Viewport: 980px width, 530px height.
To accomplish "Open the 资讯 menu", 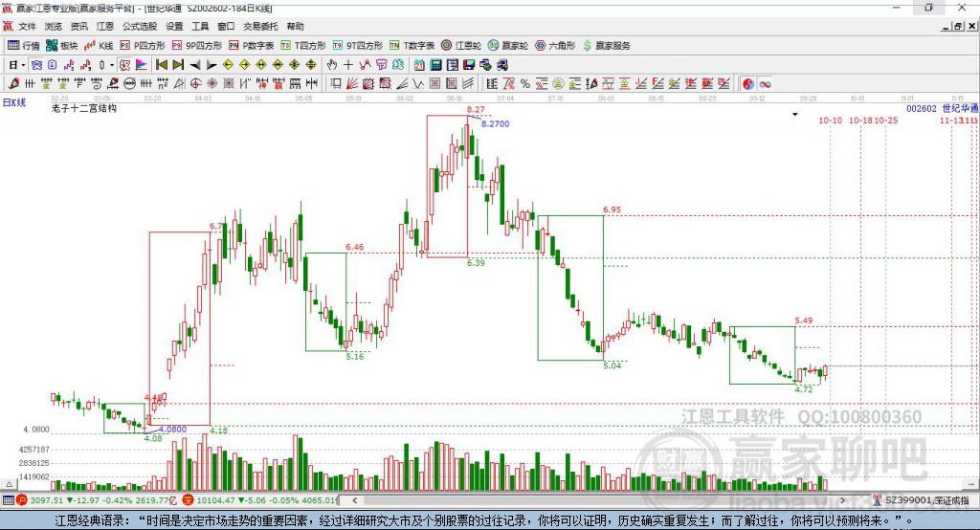I will [x=78, y=26].
